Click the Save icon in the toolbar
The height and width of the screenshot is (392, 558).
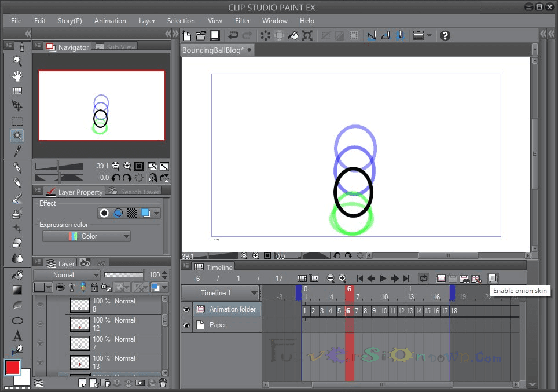(215, 35)
